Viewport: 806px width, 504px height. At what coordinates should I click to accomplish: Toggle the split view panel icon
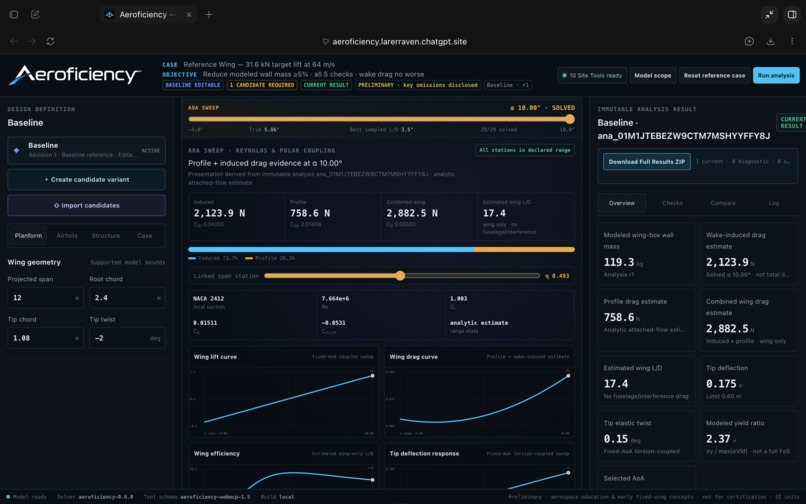point(792,14)
